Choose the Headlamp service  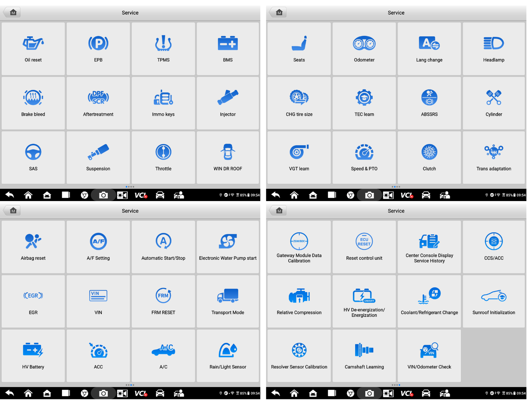pos(494,49)
